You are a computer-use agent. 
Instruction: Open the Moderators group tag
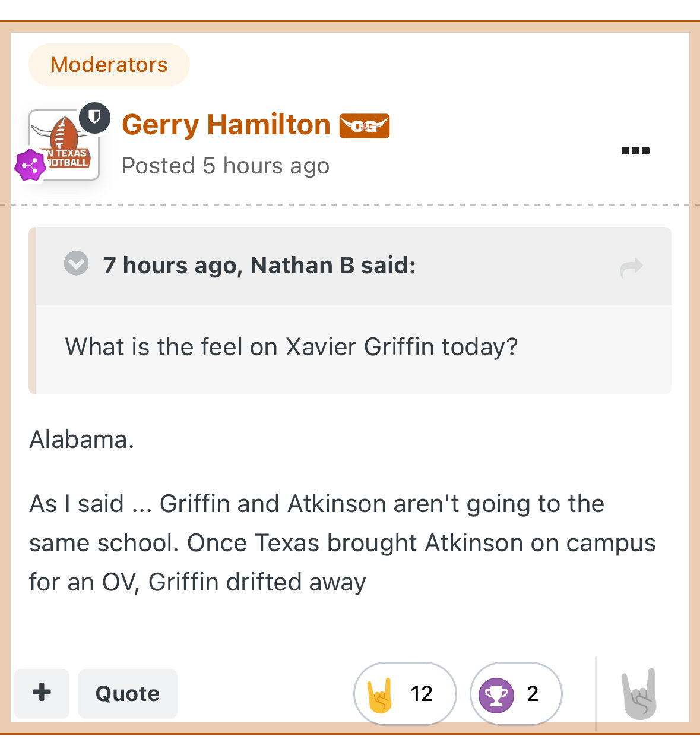109,65
